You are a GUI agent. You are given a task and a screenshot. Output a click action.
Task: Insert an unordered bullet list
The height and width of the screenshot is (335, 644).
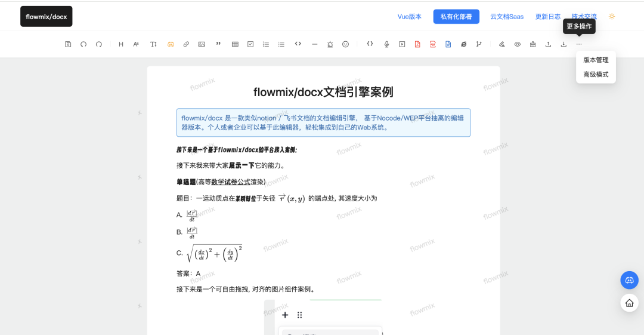tap(281, 44)
